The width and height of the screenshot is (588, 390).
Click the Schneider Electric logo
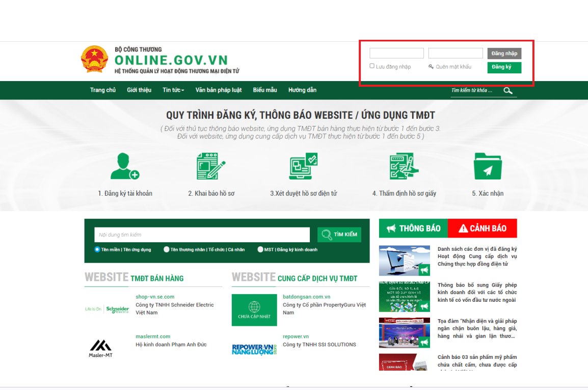pos(108,309)
